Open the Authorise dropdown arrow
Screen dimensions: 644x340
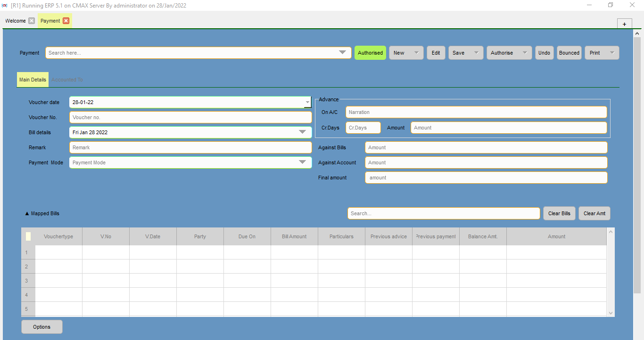tap(524, 53)
